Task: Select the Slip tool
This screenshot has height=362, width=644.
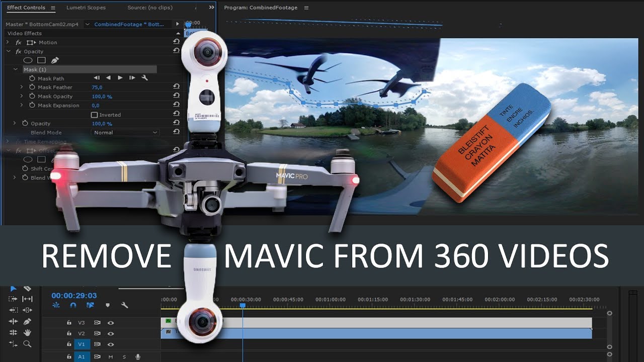Action: point(28,299)
